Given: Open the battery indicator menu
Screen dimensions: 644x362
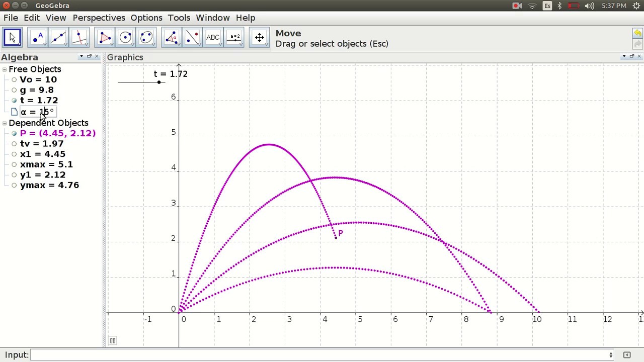Looking at the screenshot, I should point(574,6).
